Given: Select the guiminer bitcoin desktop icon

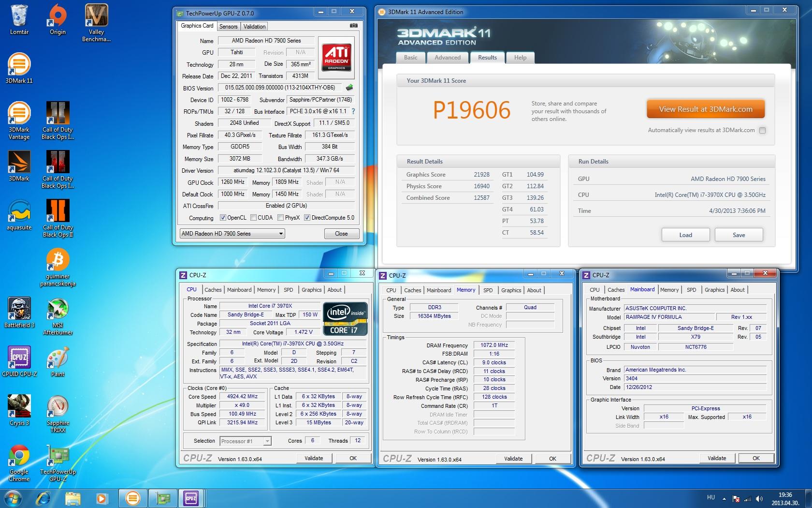Looking at the screenshot, I should [58, 268].
